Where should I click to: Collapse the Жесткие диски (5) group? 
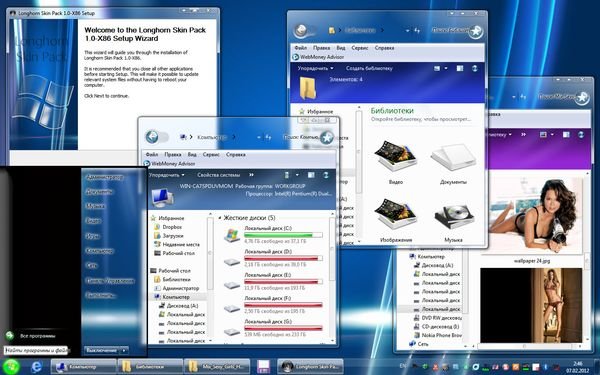pos(220,218)
